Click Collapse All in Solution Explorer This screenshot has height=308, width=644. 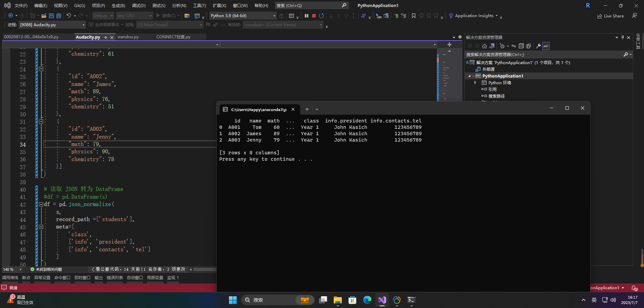521,46
